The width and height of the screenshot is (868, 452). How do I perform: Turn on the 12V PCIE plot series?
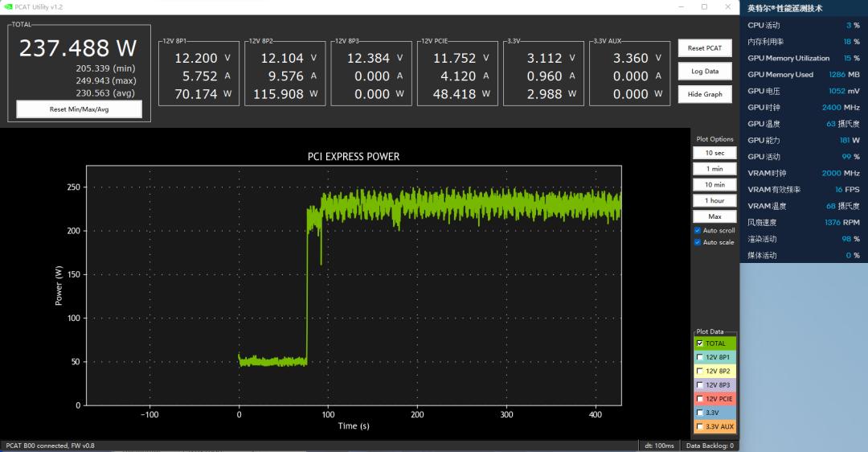[x=699, y=399]
